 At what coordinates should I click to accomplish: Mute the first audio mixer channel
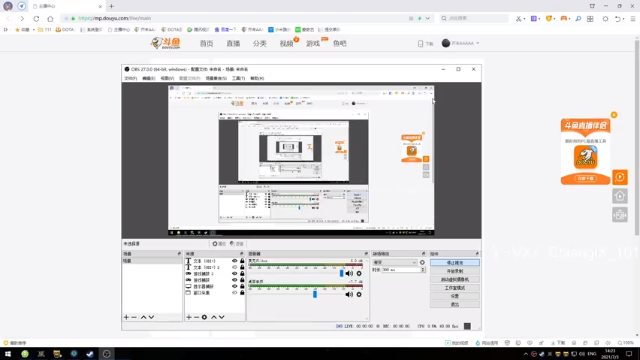click(x=349, y=273)
